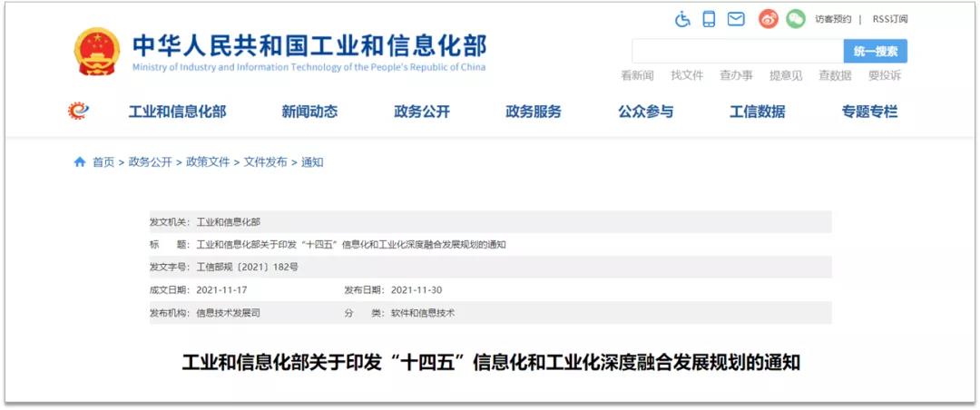Click the ministry name title in Chinese
This screenshot has width=980, height=410.
309,45
